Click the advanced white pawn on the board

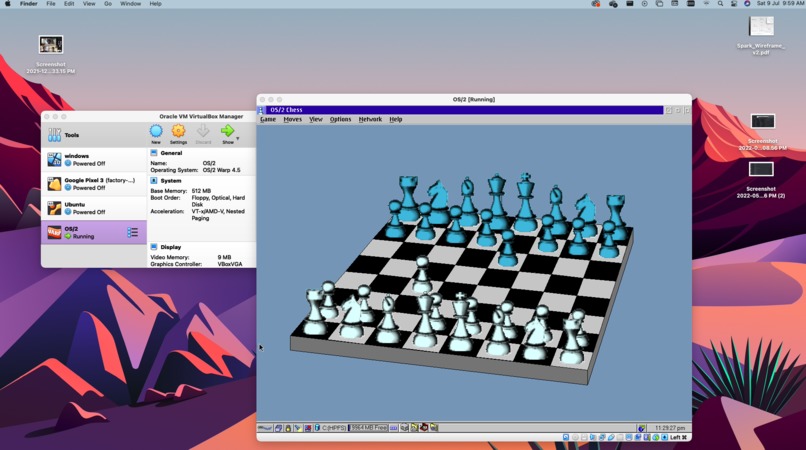tap(422, 275)
